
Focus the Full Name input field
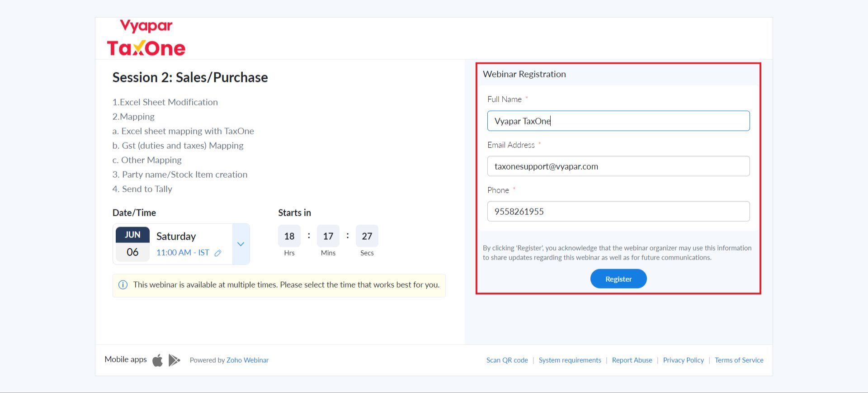coord(618,121)
